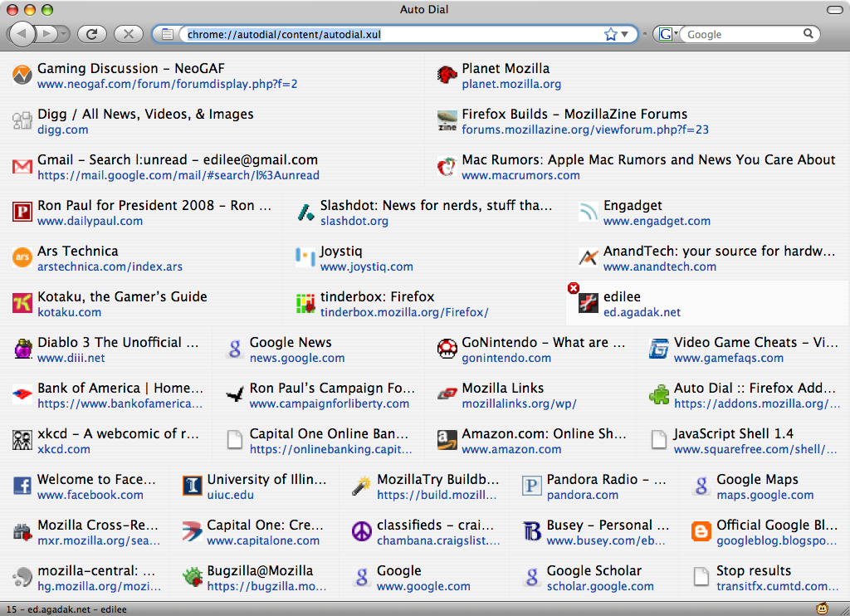The image size is (850, 616).
Task: Click the Auto Dial puzzle piece icon
Action: [659, 395]
